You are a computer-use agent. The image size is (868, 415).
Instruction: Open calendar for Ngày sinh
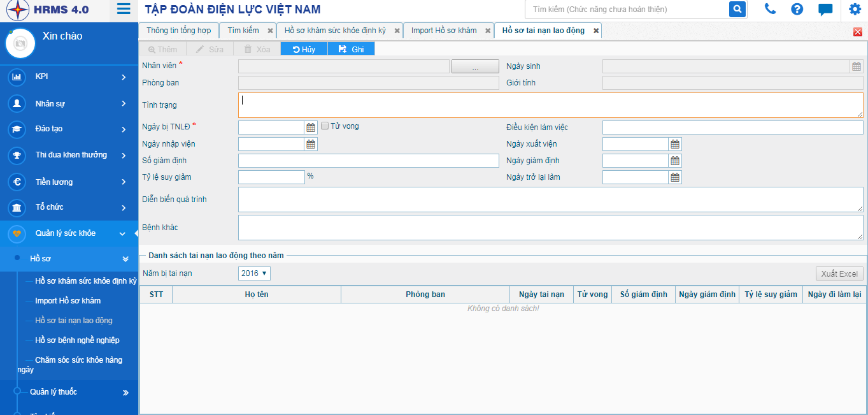click(x=857, y=66)
